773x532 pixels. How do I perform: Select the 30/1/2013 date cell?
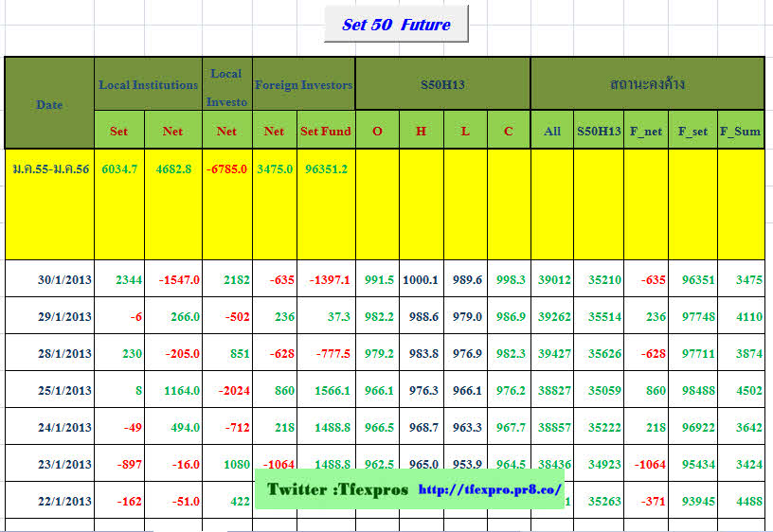(64, 279)
